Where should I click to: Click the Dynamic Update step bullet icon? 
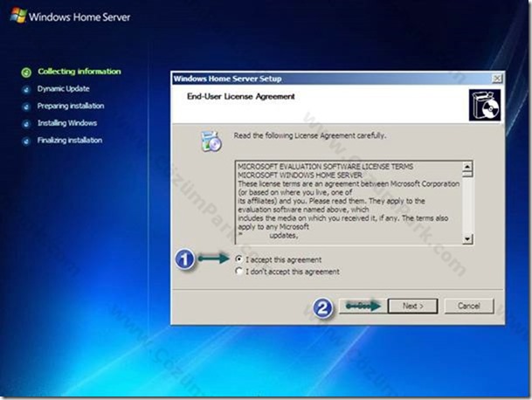click(x=26, y=90)
